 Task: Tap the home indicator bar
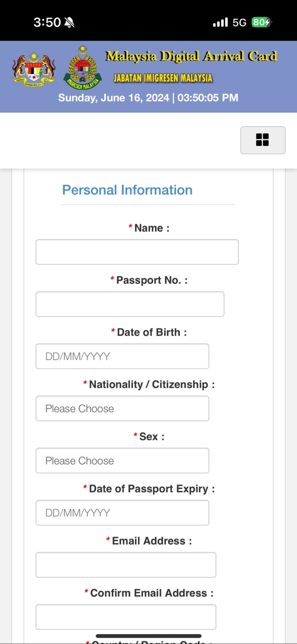click(x=148, y=636)
